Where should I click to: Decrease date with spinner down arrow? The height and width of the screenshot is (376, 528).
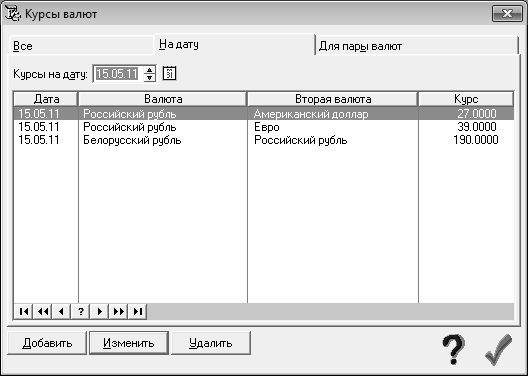click(x=150, y=78)
